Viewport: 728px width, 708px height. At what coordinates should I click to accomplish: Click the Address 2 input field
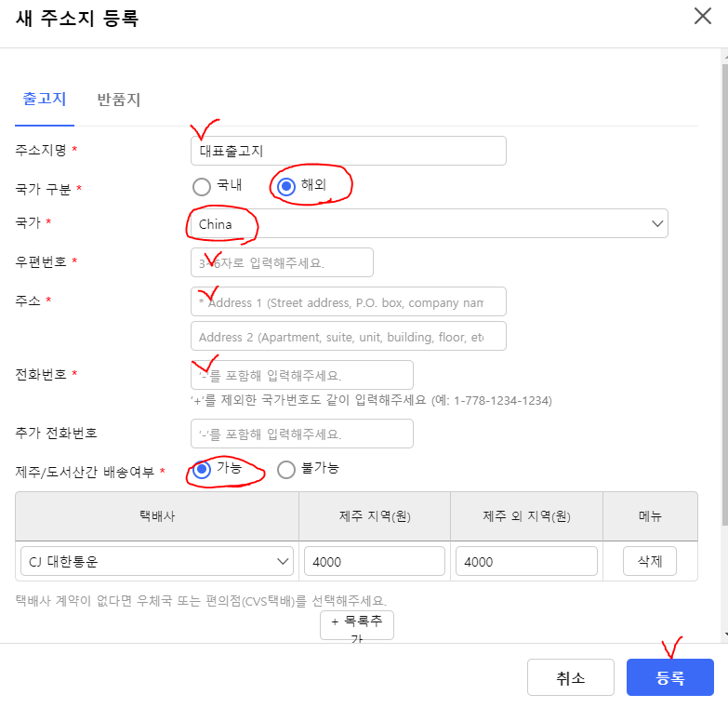click(x=349, y=336)
